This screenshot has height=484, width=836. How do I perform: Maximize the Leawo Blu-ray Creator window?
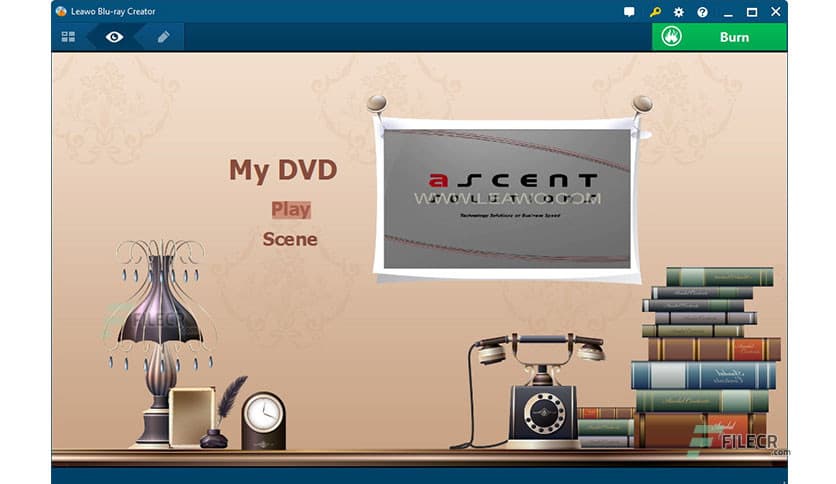pos(752,12)
